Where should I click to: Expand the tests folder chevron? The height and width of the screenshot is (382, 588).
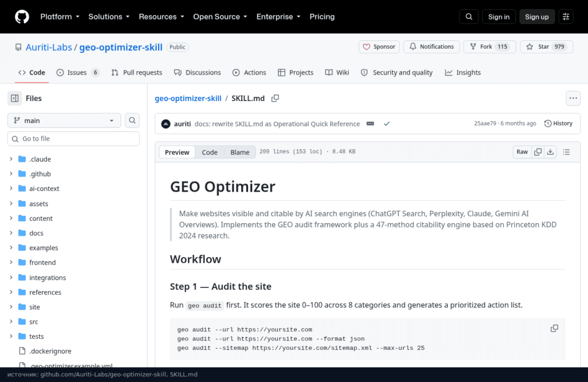(11, 336)
